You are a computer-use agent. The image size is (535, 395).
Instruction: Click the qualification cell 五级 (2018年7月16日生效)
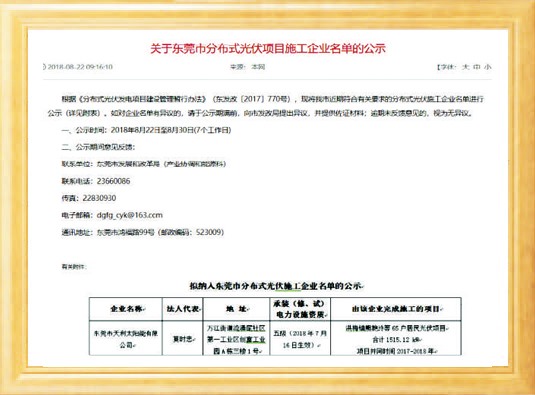pos(300,339)
